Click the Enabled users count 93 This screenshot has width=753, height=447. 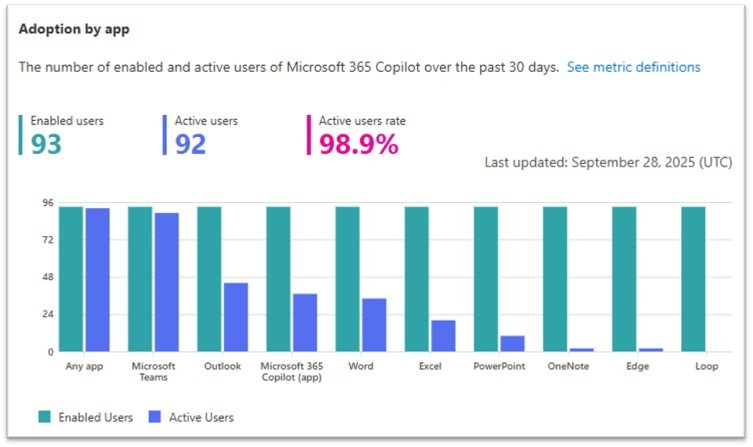(46, 145)
